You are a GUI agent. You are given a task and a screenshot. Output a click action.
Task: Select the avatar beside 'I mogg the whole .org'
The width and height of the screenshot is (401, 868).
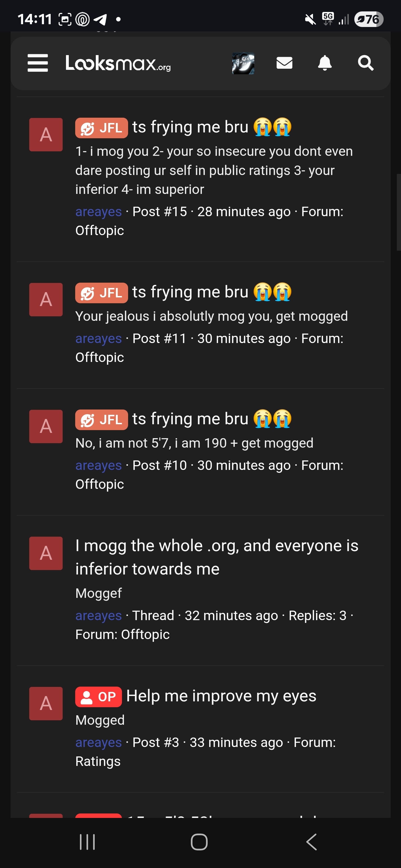click(x=45, y=553)
